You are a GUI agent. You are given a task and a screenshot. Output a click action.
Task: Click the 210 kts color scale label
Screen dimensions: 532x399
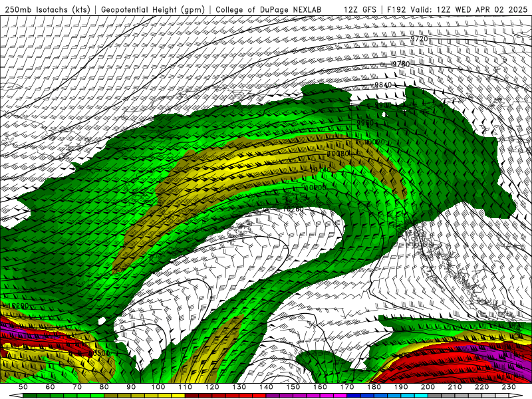(456, 387)
